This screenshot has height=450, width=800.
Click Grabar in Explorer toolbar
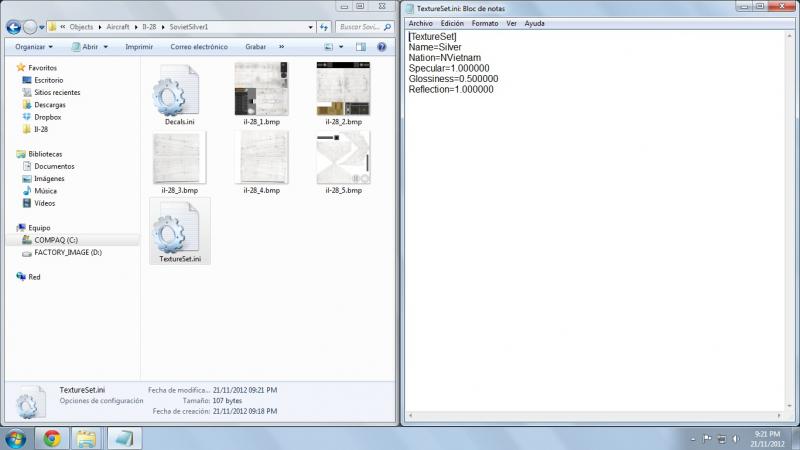click(x=255, y=47)
